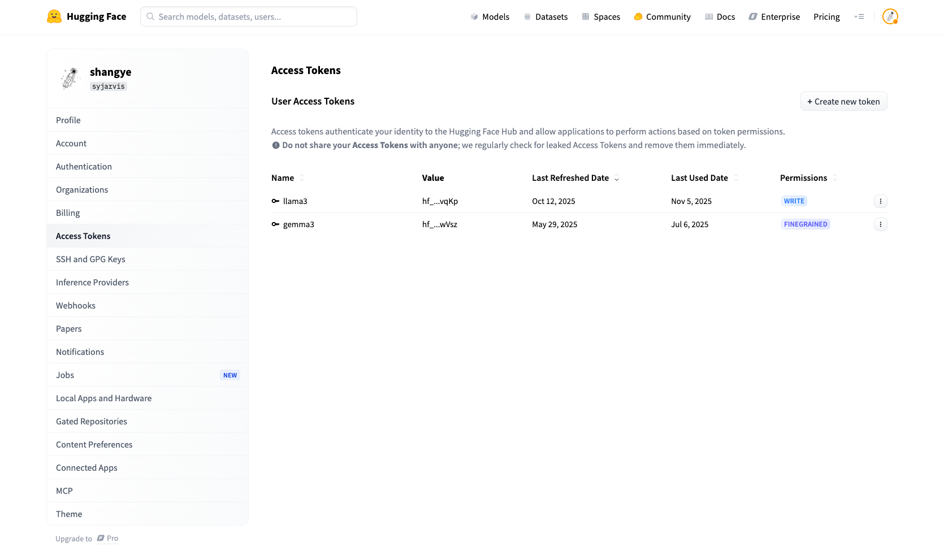Click the llama3 token name
This screenshot has height=560, width=944.
point(295,201)
